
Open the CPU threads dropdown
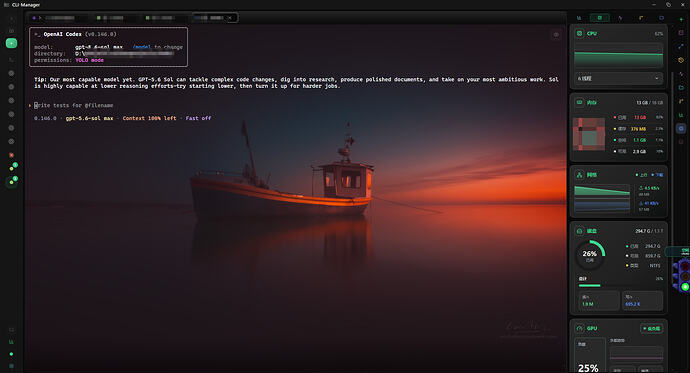tap(618, 78)
